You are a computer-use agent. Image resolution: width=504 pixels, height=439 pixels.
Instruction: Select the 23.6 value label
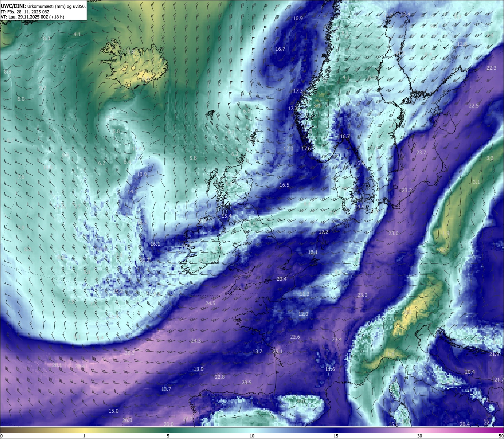tap(393, 233)
